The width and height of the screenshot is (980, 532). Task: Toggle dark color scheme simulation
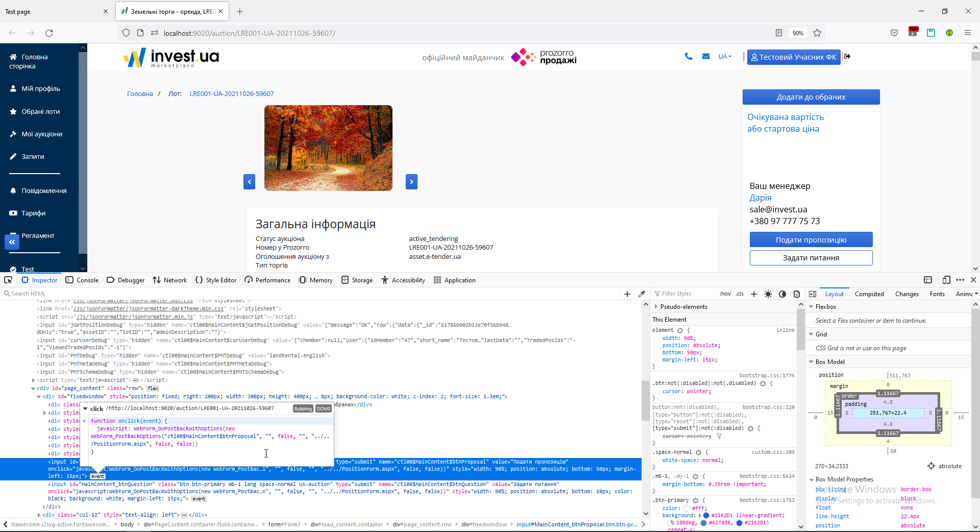[782, 294]
